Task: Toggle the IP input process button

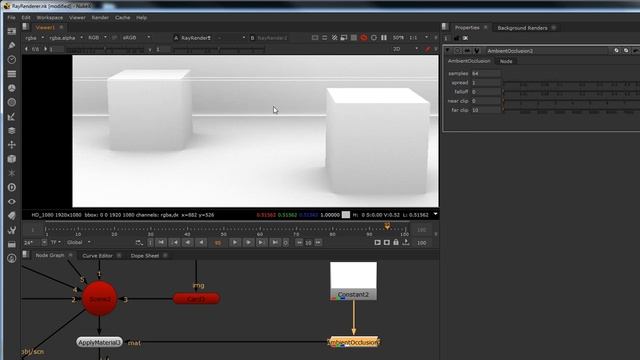Action: [x=114, y=38]
